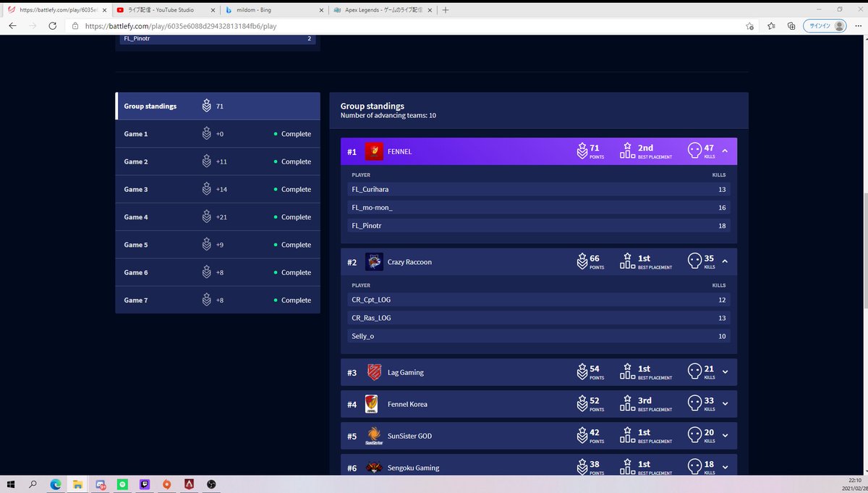Click FENNEL's best placement podium icon
The width and height of the screenshot is (868, 493).
click(x=627, y=151)
